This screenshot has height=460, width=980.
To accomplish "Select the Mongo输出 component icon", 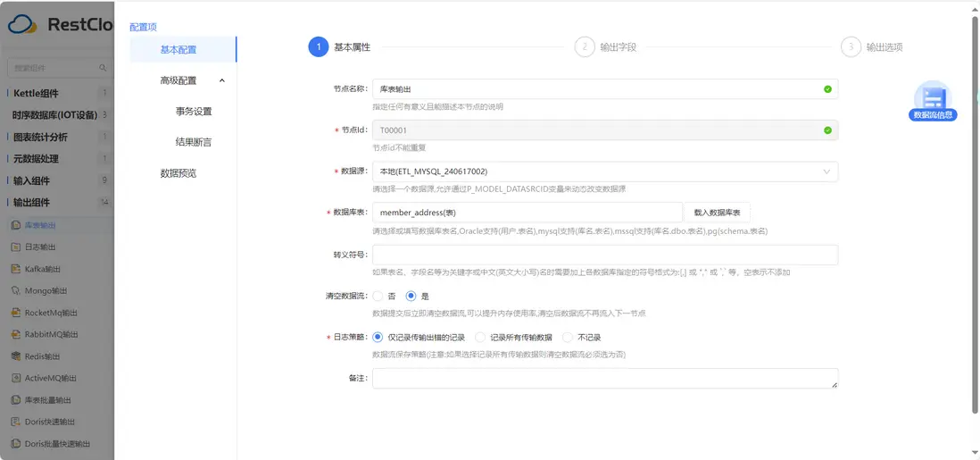I will tap(17, 290).
